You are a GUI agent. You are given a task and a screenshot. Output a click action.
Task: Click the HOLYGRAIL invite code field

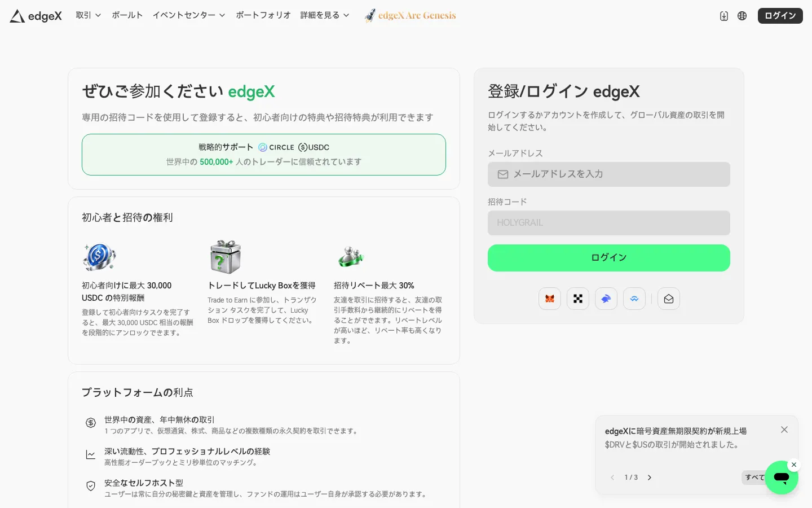609,223
